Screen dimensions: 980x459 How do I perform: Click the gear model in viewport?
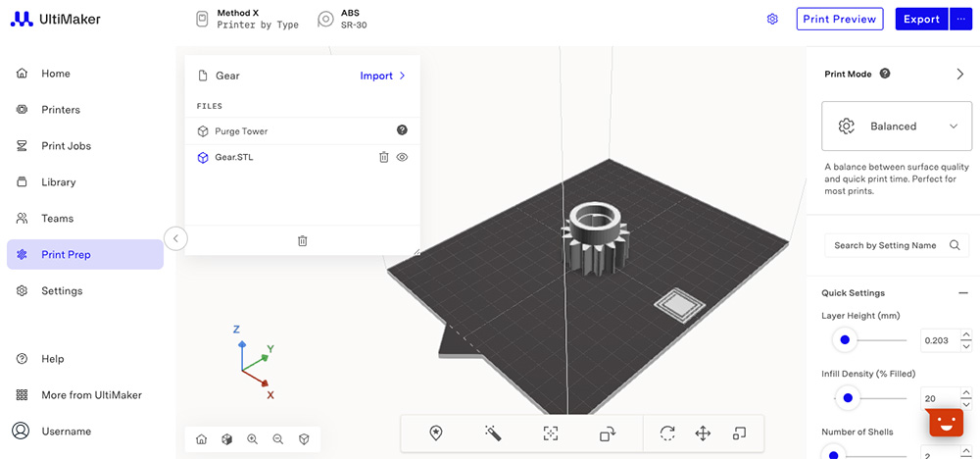(597, 239)
